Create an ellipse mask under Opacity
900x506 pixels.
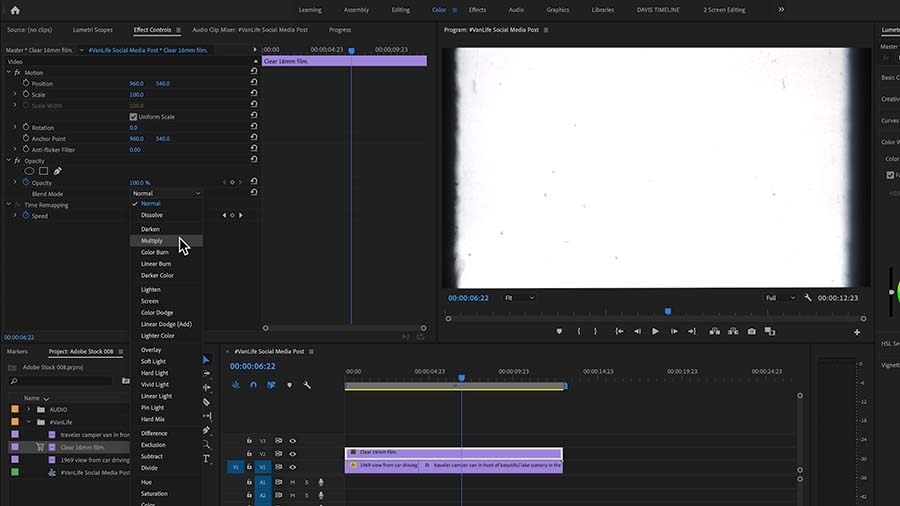29,171
